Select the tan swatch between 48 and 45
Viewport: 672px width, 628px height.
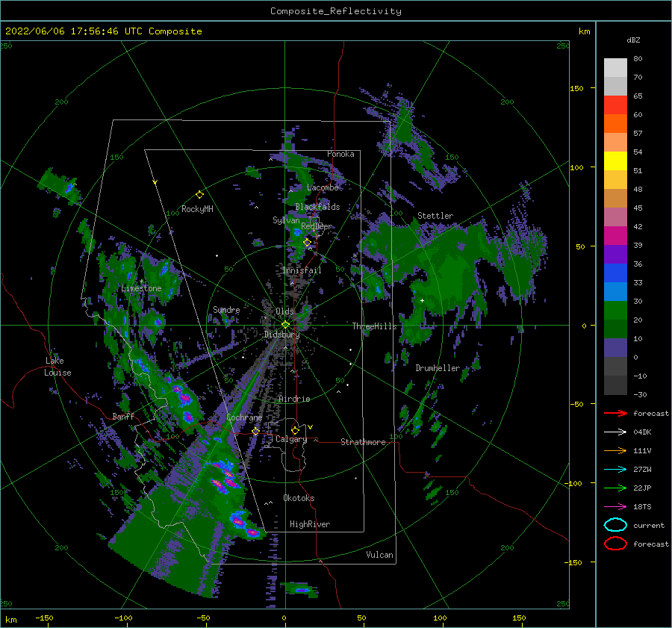pos(615,198)
